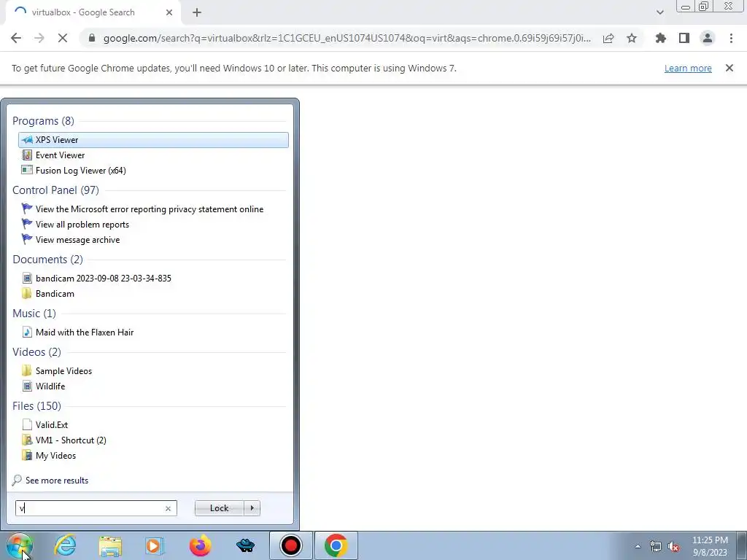Open Chrome profile avatar menu
The height and width of the screenshot is (560, 747).
click(x=708, y=38)
